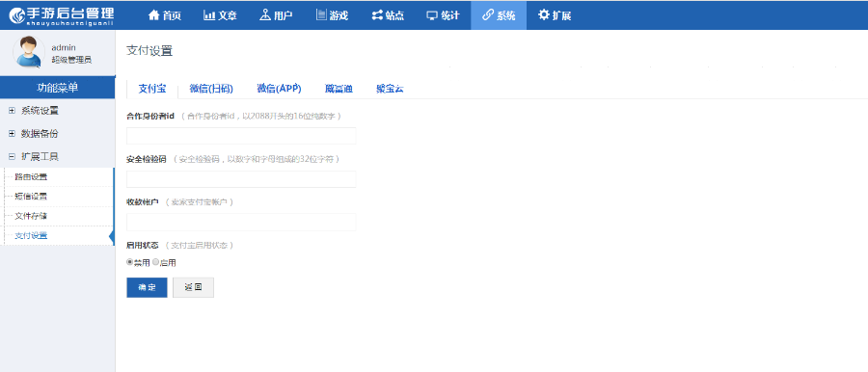Click the person icon for 用户
The width and height of the screenshot is (868, 372).
coord(265,15)
